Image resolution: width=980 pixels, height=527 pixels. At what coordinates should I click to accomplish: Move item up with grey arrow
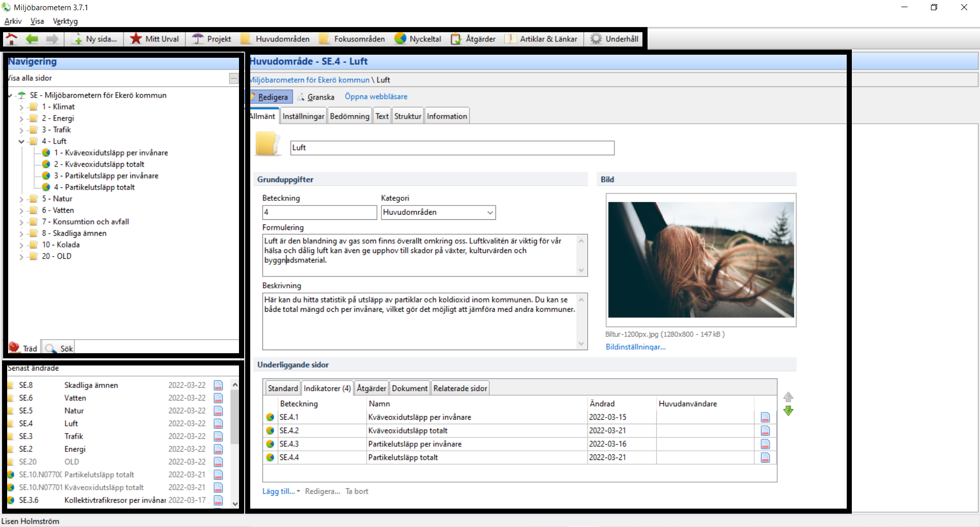(x=788, y=397)
